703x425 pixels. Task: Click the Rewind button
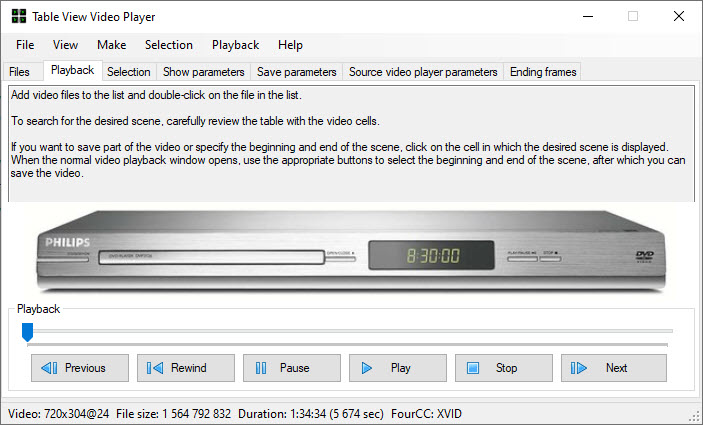pyautogui.click(x=186, y=368)
